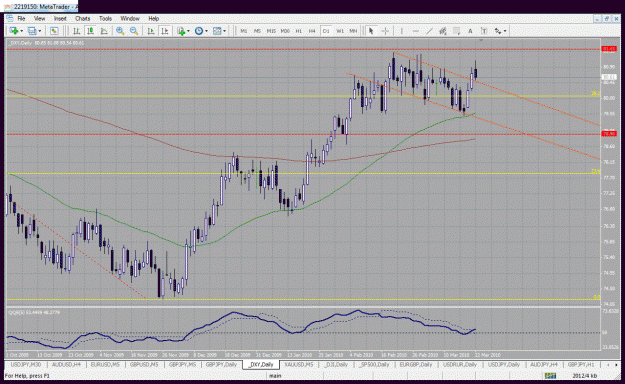Open the Insert menu
This screenshot has width=625, height=384.
coord(60,18)
